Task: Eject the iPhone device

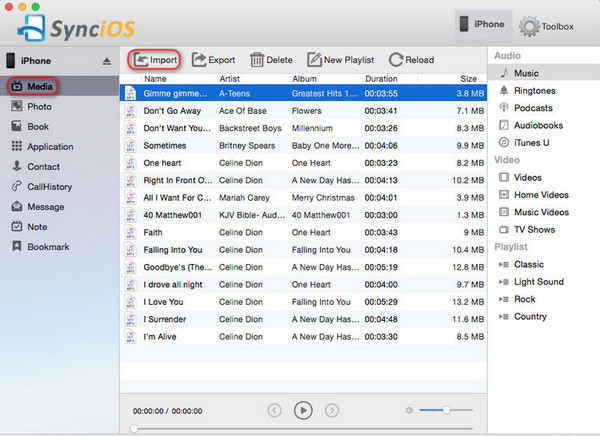Action: [107, 61]
